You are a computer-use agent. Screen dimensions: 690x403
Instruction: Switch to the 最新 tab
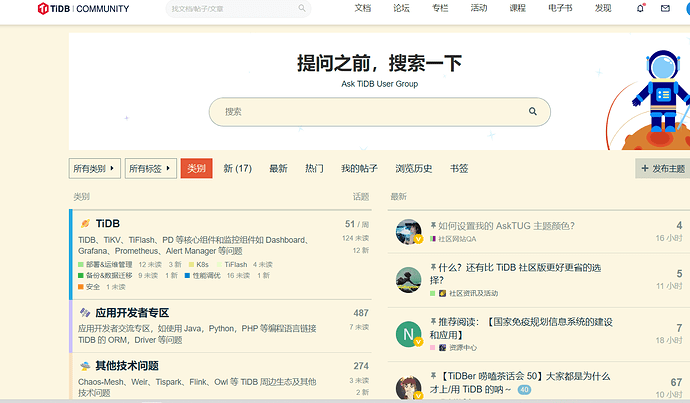(x=278, y=169)
